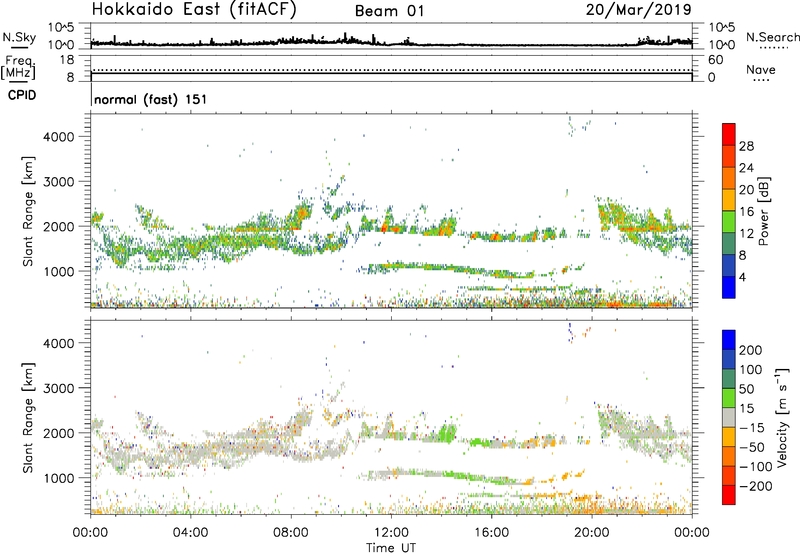Viewport: 800px width, 554px height.
Task: Click the Velocity colorbar value '50'
Action: [x=746, y=389]
